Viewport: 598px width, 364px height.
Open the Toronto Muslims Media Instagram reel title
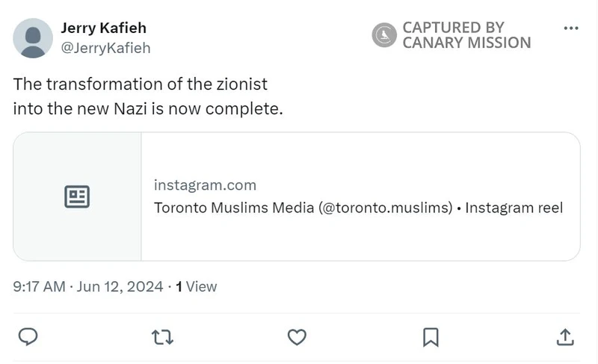[358, 208]
